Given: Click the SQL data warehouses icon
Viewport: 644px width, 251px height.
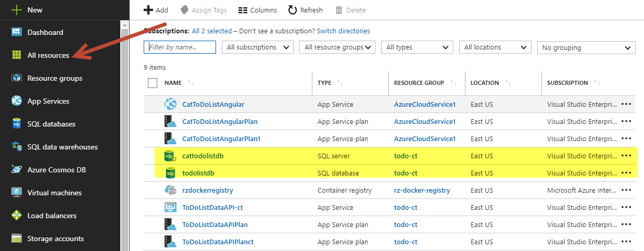Looking at the screenshot, I should tap(18, 147).
